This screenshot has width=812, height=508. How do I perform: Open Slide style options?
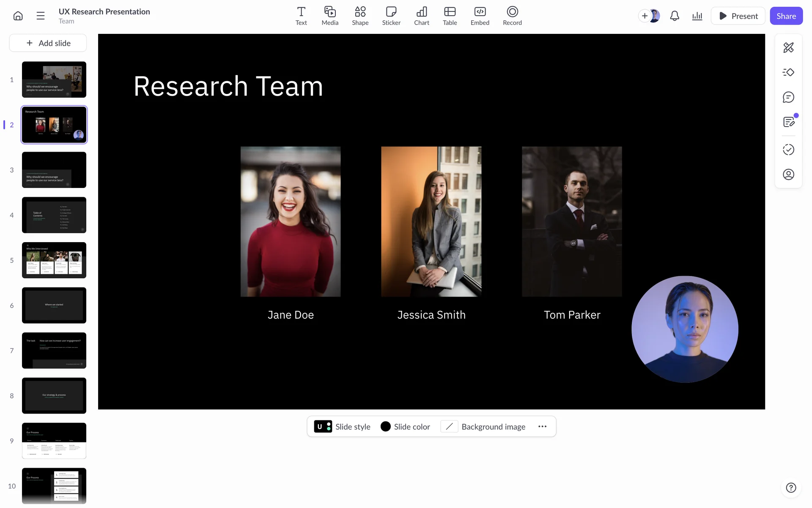pos(342,427)
